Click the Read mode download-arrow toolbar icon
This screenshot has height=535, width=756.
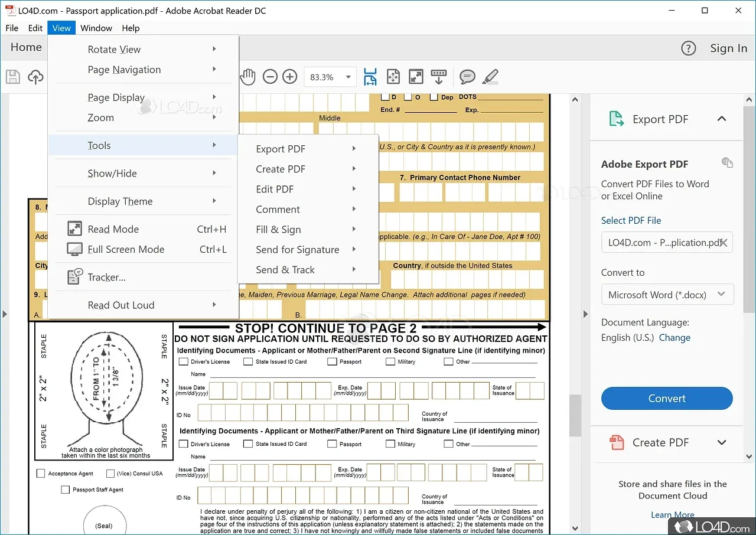click(x=439, y=77)
